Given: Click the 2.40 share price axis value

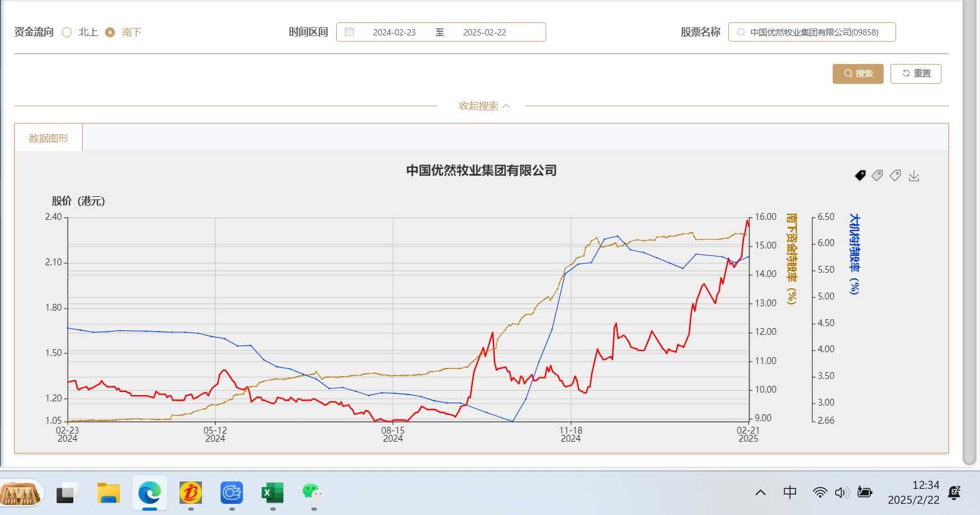Looking at the screenshot, I should pos(53,217).
